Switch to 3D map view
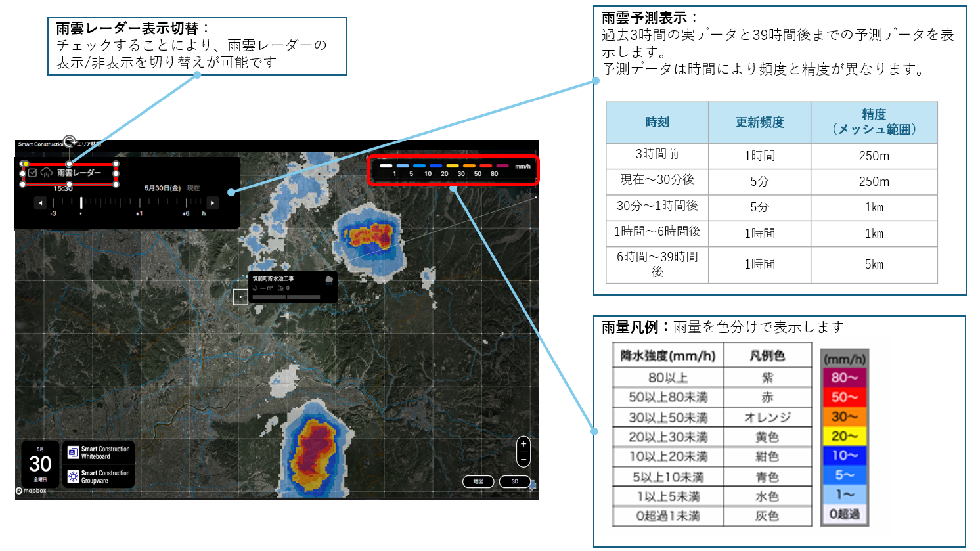The height and width of the screenshot is (551, 980). pyautogui.click(x=515, y=481)
